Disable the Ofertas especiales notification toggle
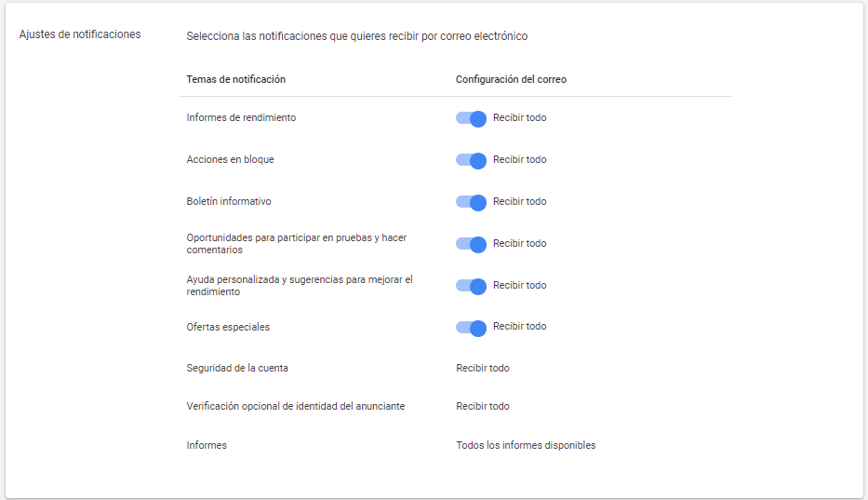 [471, 328]
